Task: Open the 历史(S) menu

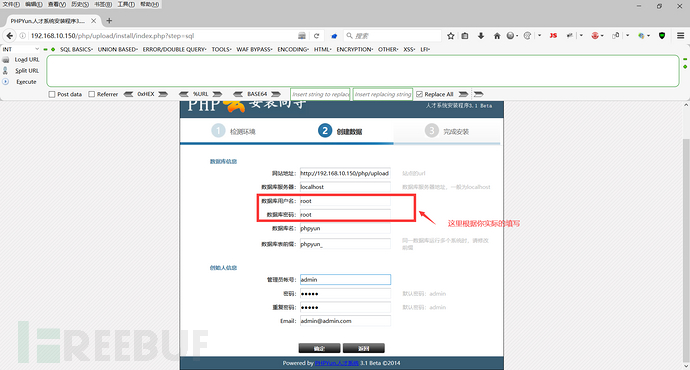Action: (80, 4)
